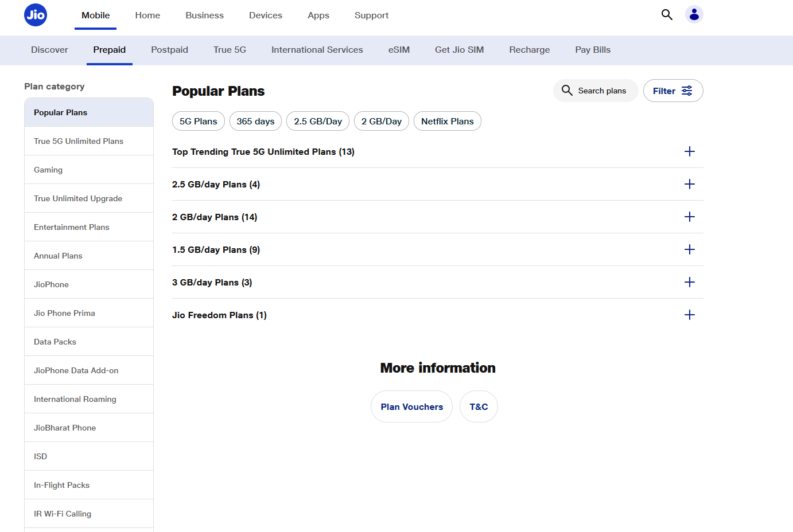Click the Search plans magnifier icon
The image size is (793, 532).
567,91
